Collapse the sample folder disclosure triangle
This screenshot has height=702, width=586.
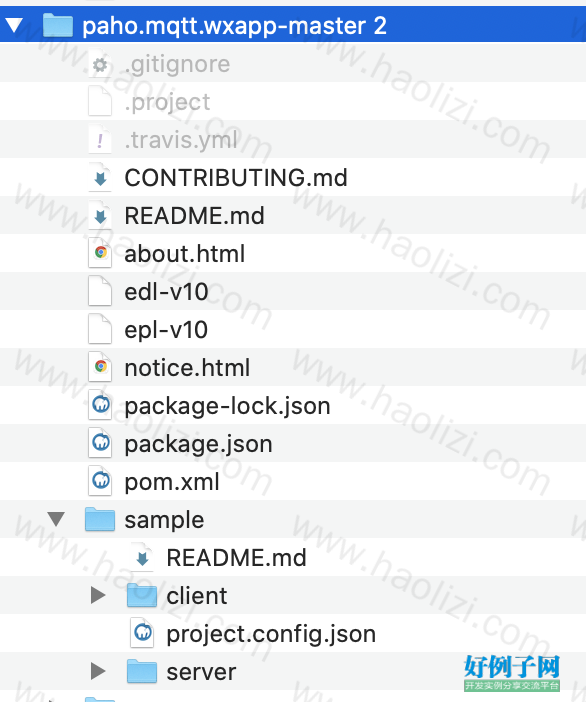pyautogui.click(x=56, y=519)
